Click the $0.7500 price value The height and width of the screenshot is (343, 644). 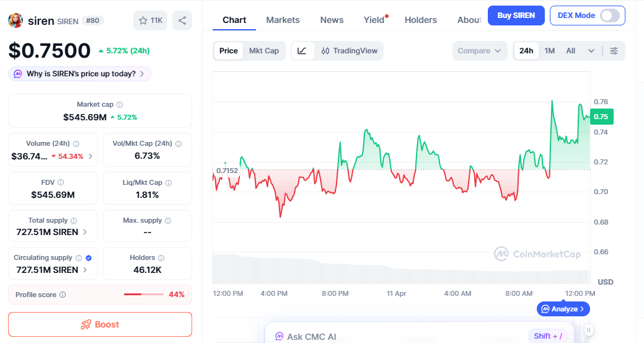(x=50, y=51)
